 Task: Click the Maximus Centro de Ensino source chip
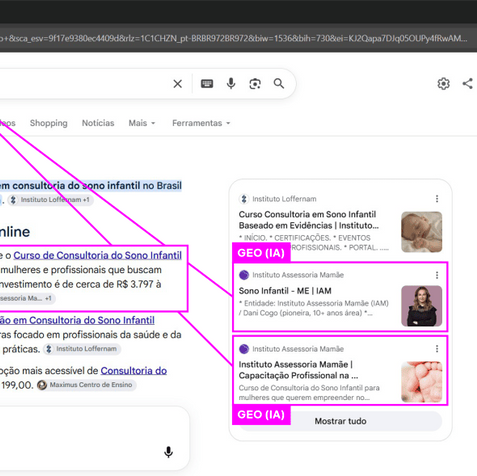(x=86, y=385)
